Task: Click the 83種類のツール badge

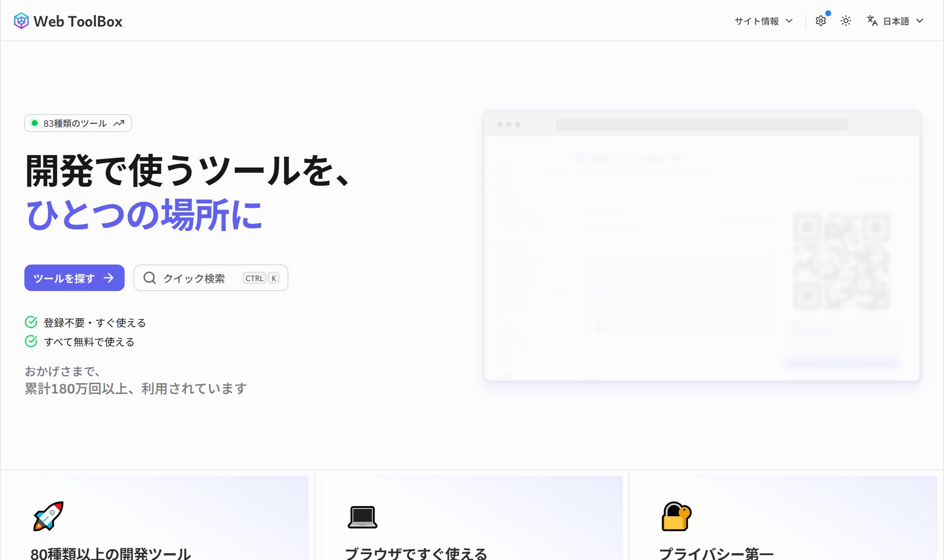Action: click(78, 123)
